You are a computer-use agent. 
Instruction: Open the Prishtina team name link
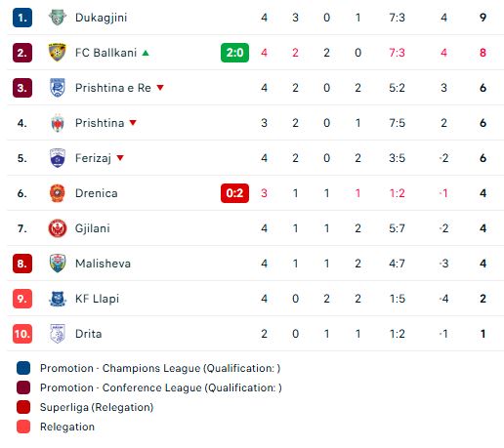[100, 123]
